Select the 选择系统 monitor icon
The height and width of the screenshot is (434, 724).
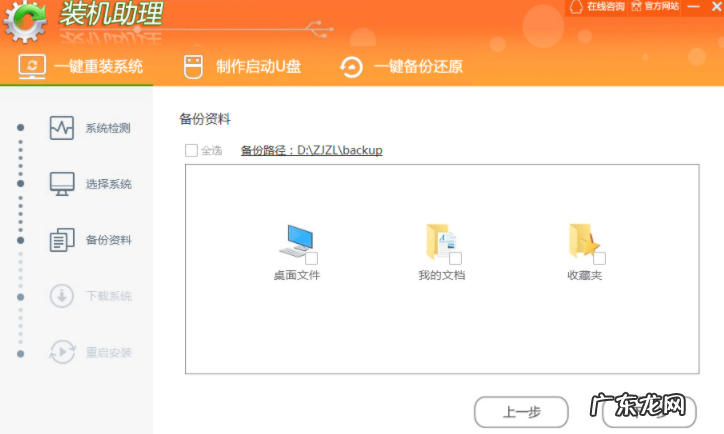tap(62, 184)
